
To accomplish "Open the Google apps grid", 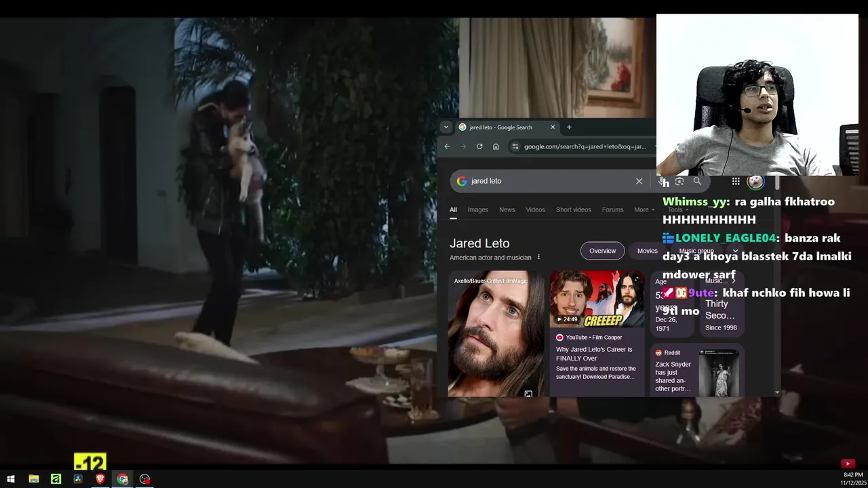I will (x=736, y=181).
